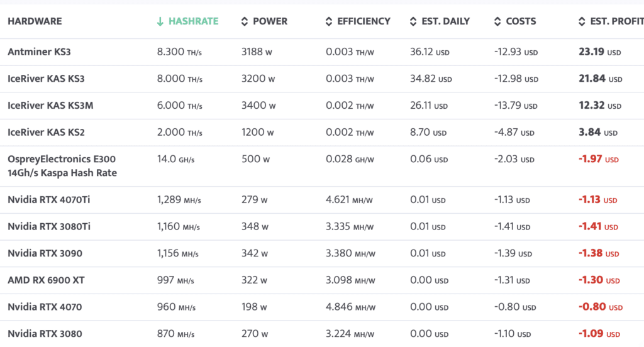
Task: Open the IceRiver KAS KS3 entry
Action: (x=46, y=79)
